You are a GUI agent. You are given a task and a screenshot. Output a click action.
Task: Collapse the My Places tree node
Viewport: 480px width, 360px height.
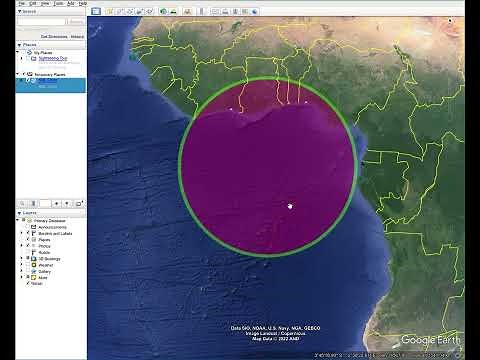18,53
